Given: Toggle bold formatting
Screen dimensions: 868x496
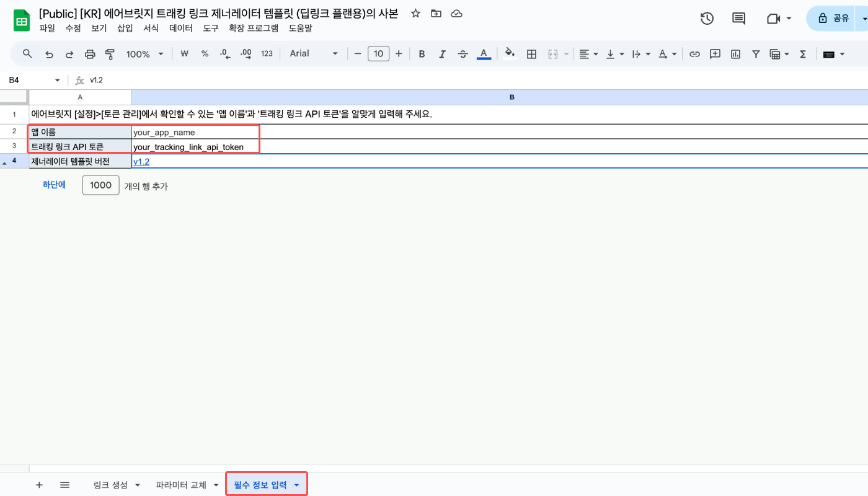Looking at the screenshot, I should coord(422,54).
